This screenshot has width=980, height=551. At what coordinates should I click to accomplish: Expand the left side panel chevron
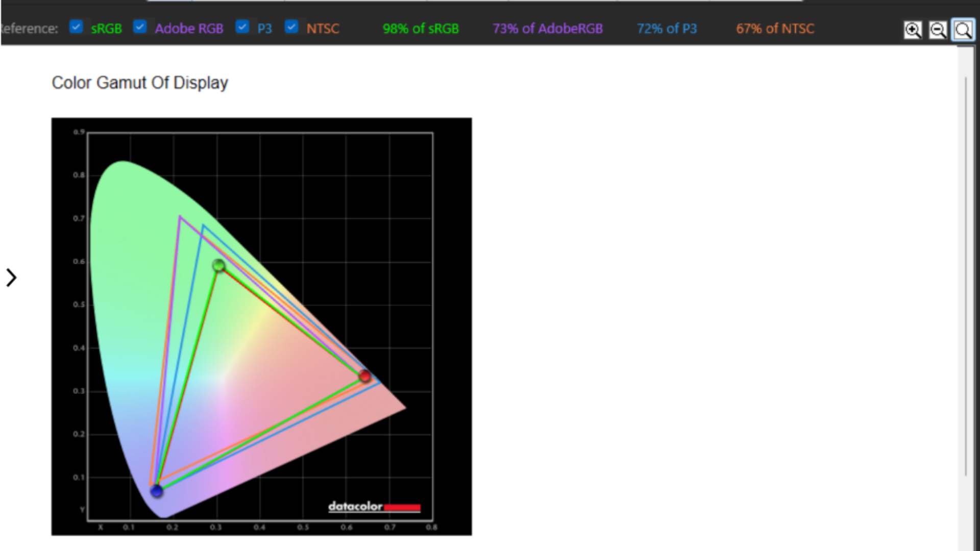pos(11,278)
